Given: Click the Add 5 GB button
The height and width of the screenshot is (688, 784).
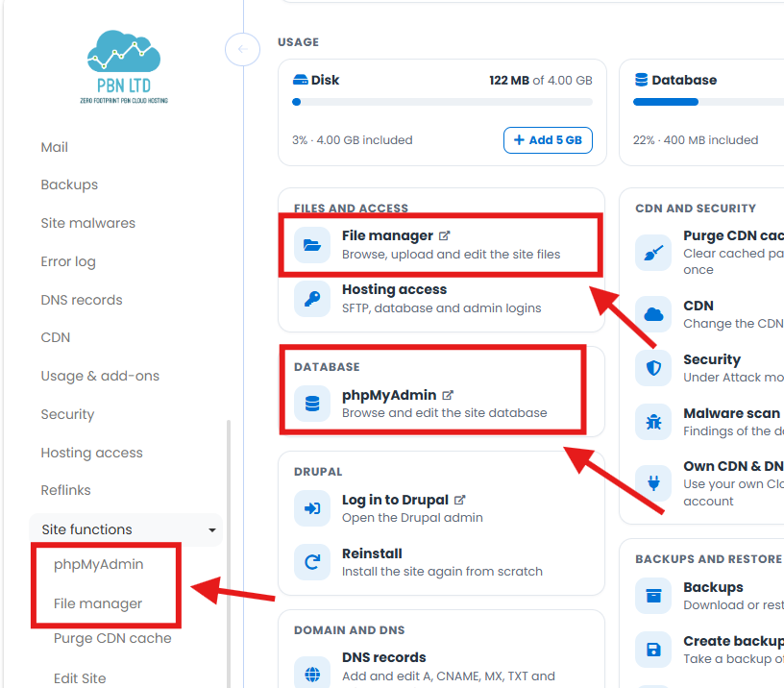Looking at the screenshot, I should (x=548, y=140).
